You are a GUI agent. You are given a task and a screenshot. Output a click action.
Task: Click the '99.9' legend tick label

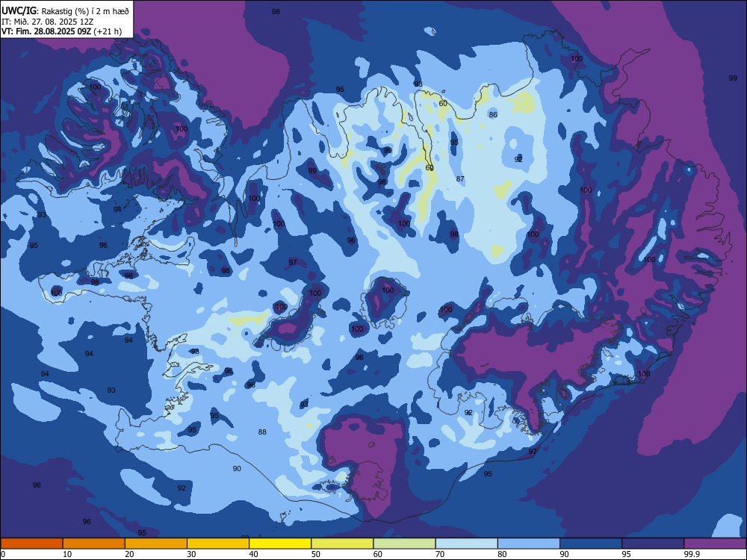[x=691, y=554]
